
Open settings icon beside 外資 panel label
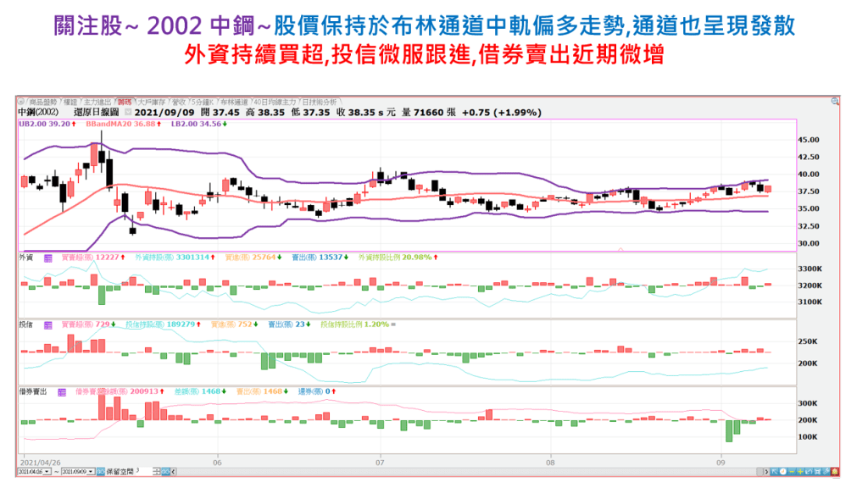(48, 257)
